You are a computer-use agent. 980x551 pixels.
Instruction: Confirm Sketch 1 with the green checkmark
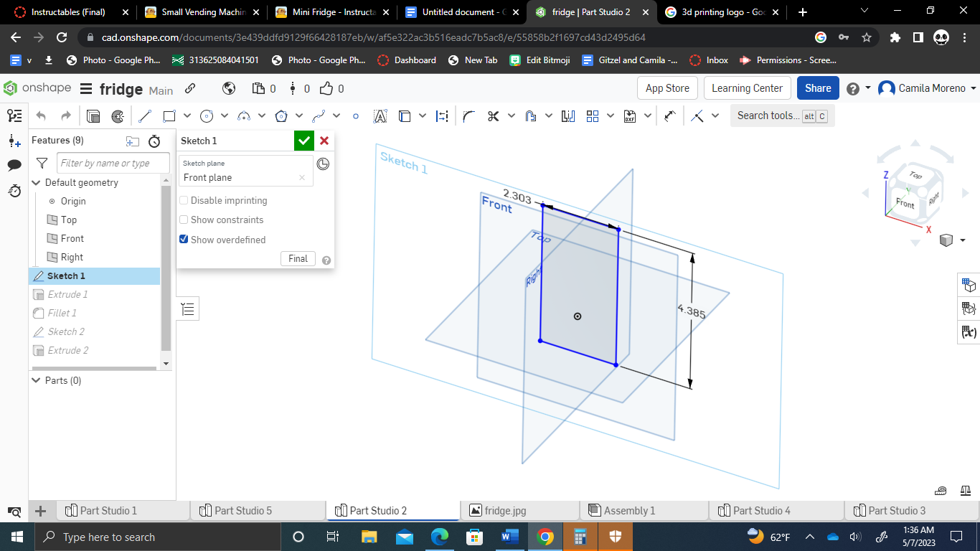303,141
